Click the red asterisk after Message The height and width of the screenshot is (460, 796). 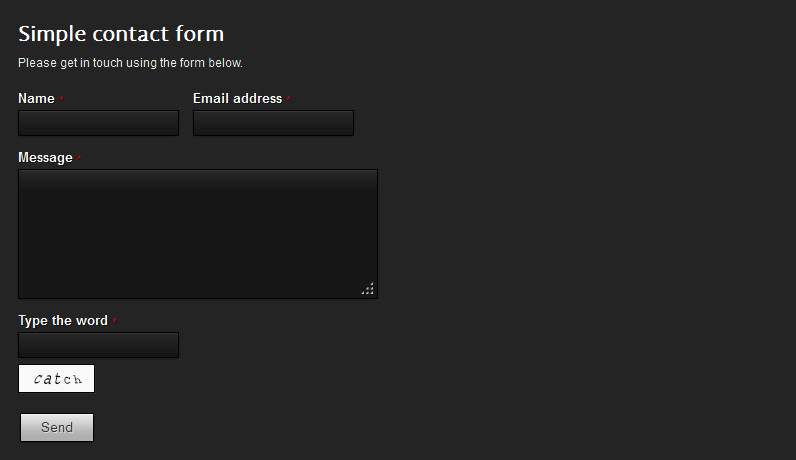pyautogui.click(x=79, y=158)
